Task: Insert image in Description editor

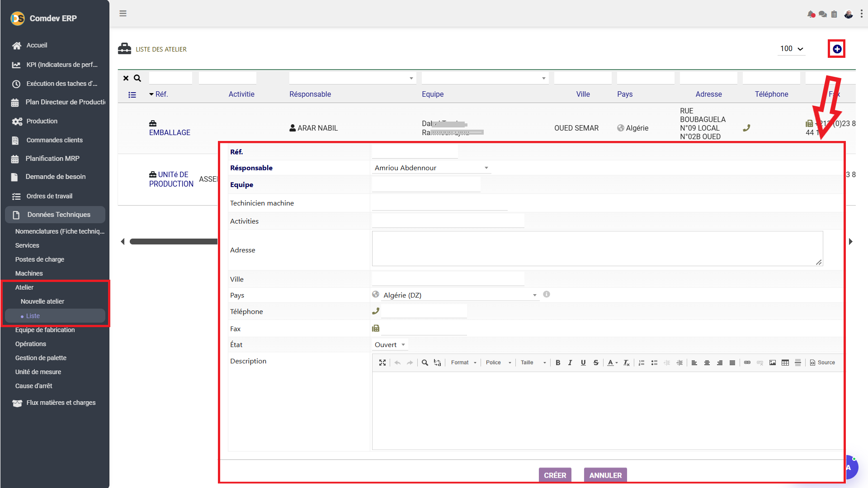Action: point(773,362)
